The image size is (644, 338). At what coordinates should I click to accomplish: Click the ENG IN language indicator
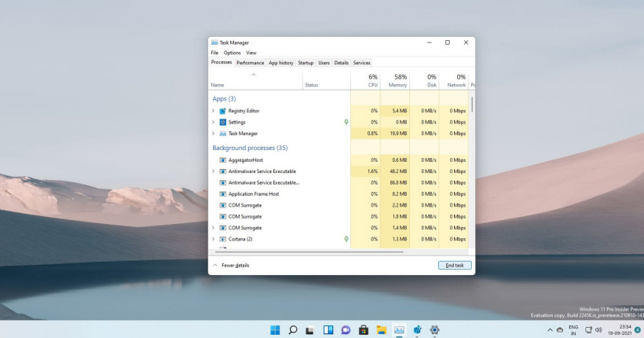(573, 330)
